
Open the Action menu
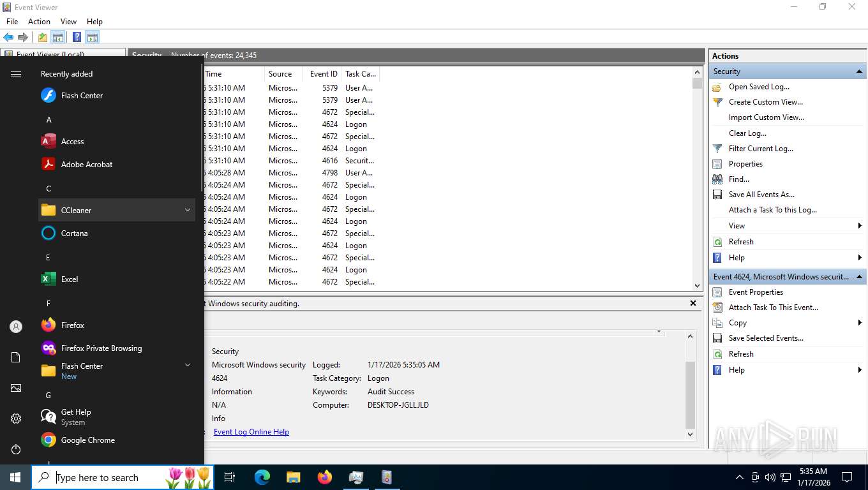[39, 22]
